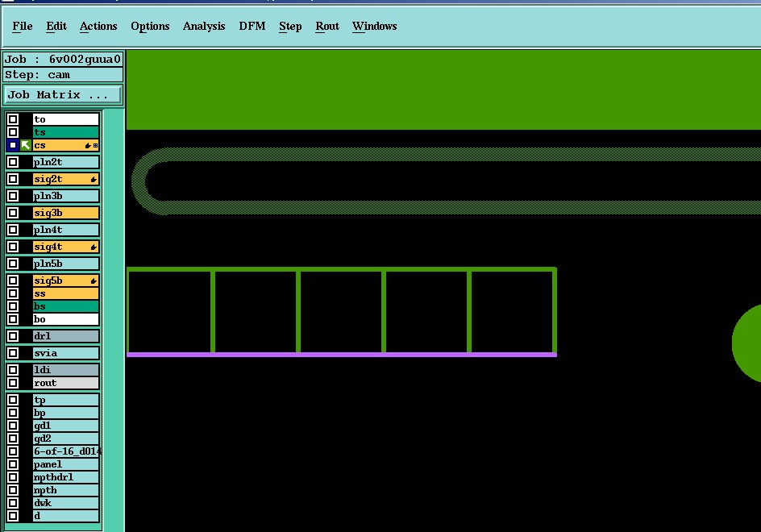The width and height of the screenshot is (761, 532).
Task: Select the 'dwk' layer name
Action: pos(65,503)
